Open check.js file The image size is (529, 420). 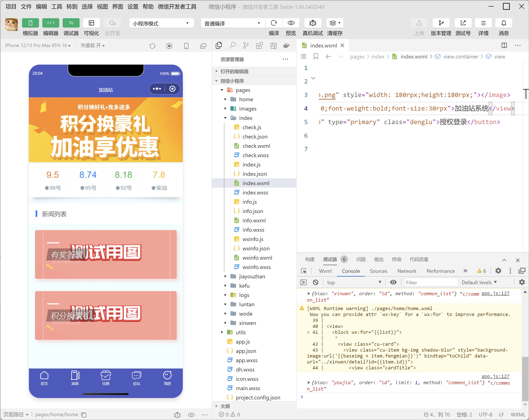tap(254, 128)
